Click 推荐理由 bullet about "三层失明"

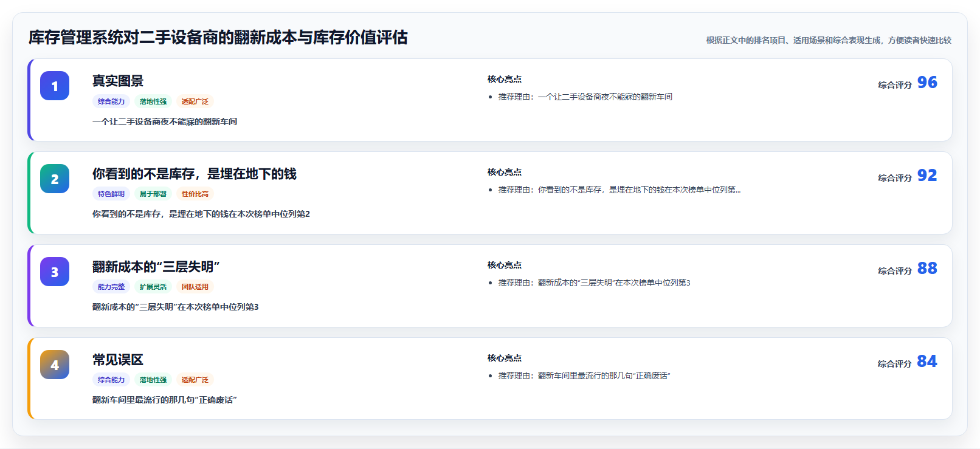click(595, 283)
